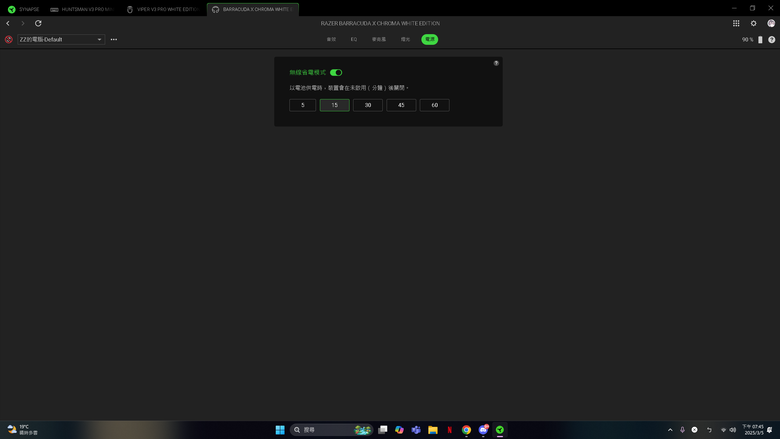Open Discord from the taskbar
Viewport: 780px width, 439px height.
coord(483,430)
